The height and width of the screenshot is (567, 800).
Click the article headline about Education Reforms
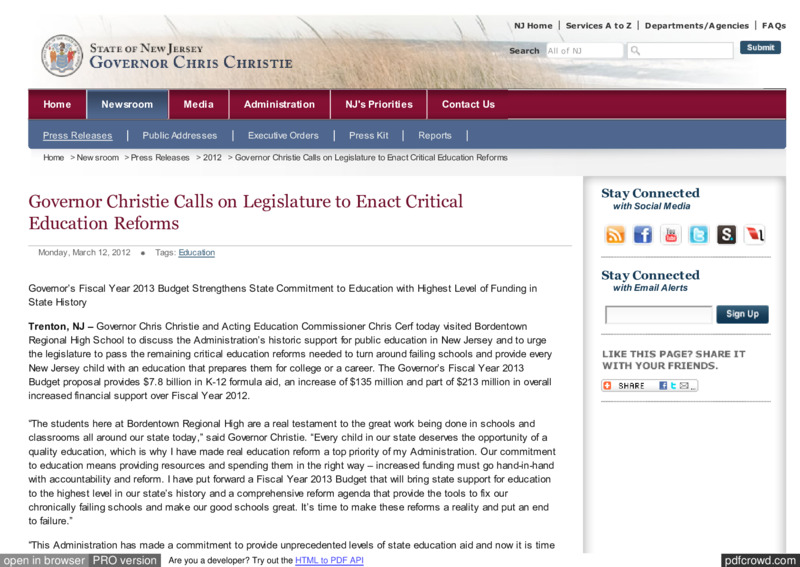pyautogui.click(x=245, y=212)
